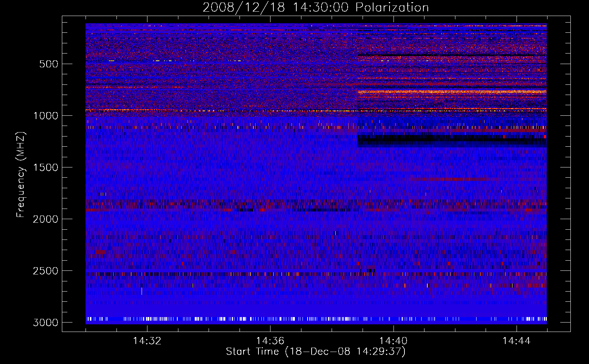Click the bright yellow band near 780 MHz
Screen dimensions: 589x364
452,92
